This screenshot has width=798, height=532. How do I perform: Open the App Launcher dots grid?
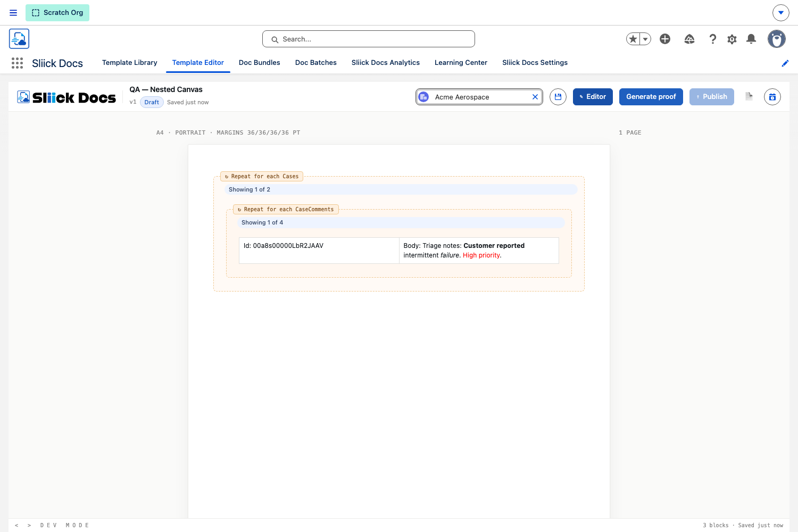coord(17,63)
